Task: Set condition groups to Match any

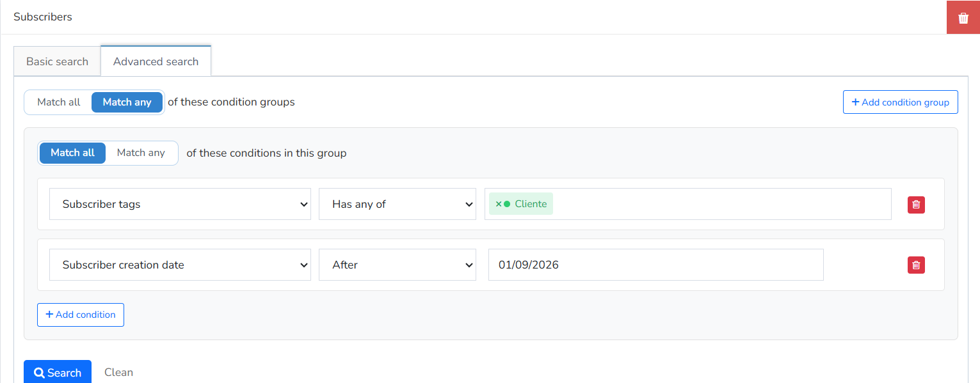Action: 127,102
